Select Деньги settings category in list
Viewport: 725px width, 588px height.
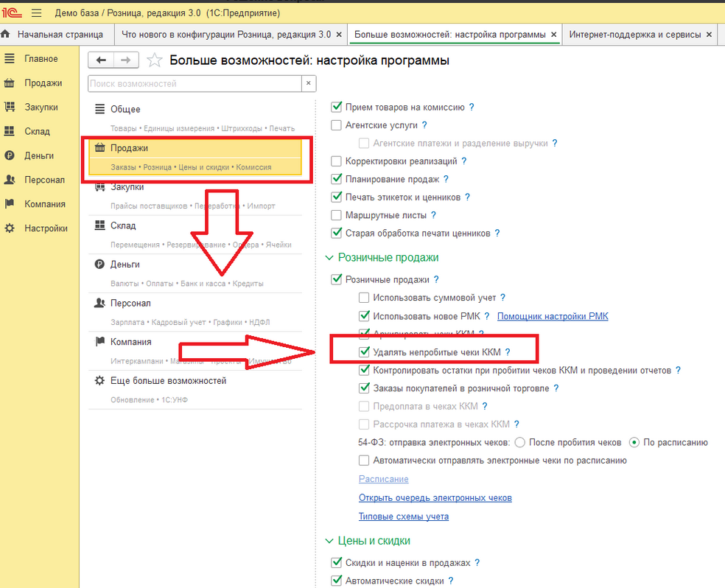195,273
